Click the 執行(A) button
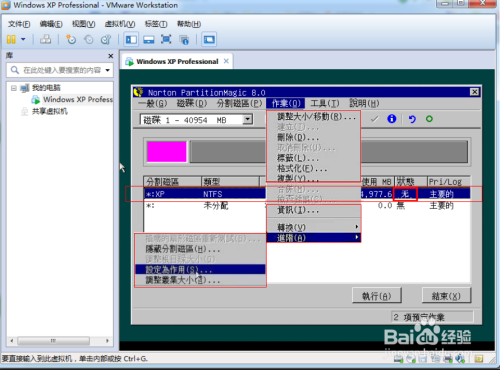The width and height of the screenshot is (500, 370). point(377,296)
